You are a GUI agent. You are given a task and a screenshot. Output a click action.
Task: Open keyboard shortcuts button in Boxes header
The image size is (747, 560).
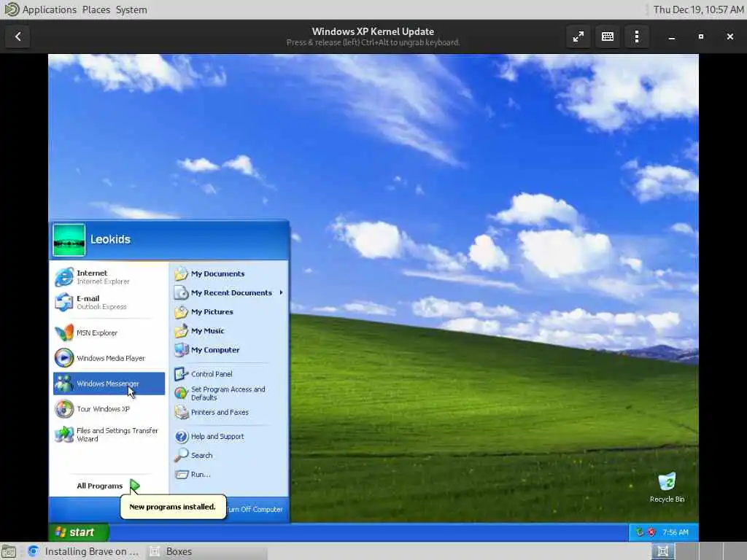608,36
